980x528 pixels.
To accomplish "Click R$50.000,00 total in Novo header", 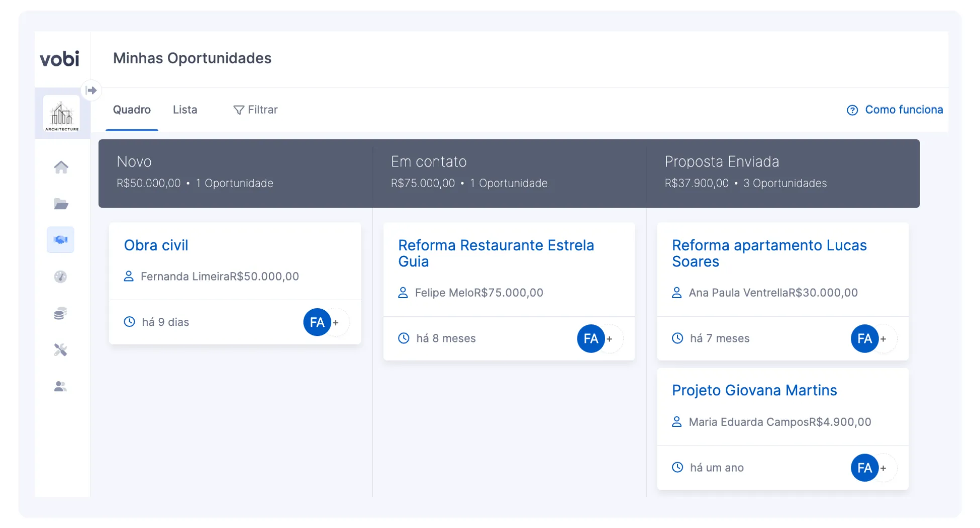I will click(x=148, y=184).
